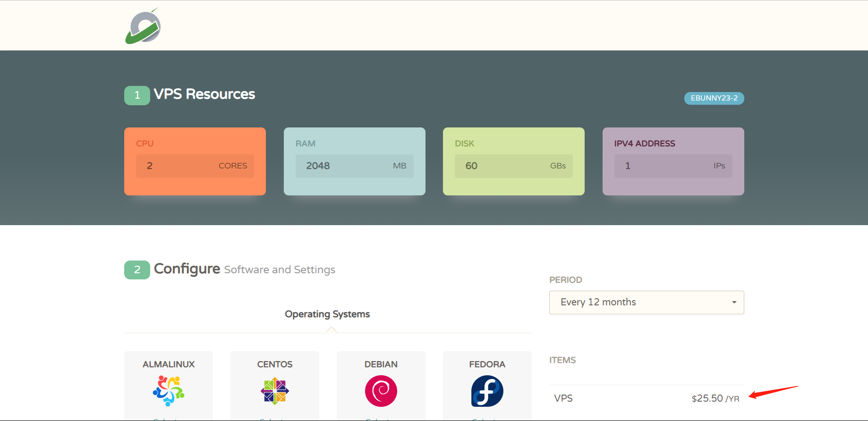
Task: Choose the CentOS logo icon
Action: point(275,391)
